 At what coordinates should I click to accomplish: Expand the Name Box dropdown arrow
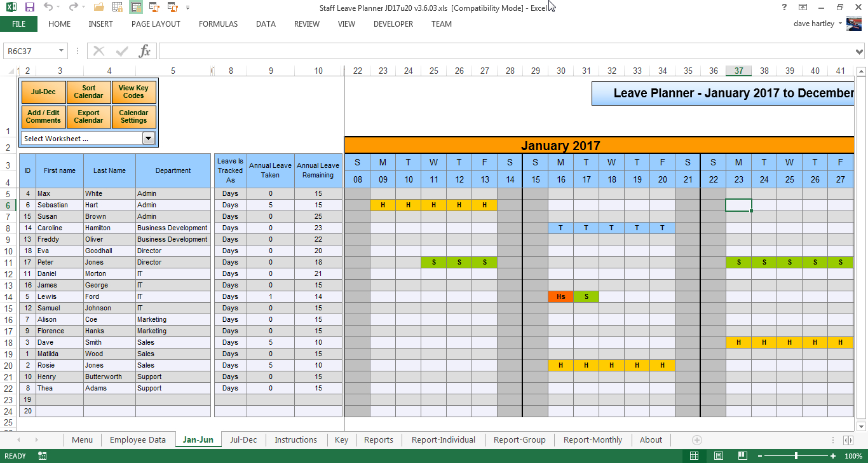click(x=62, y=51)
